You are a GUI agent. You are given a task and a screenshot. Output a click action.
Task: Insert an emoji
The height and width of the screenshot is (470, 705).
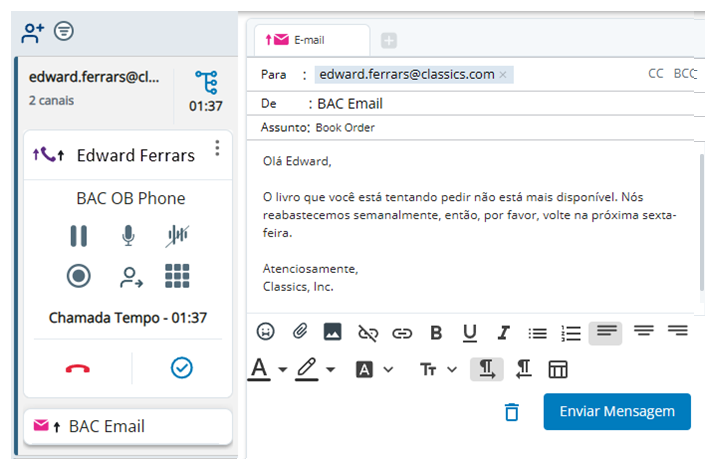(265, 332)
